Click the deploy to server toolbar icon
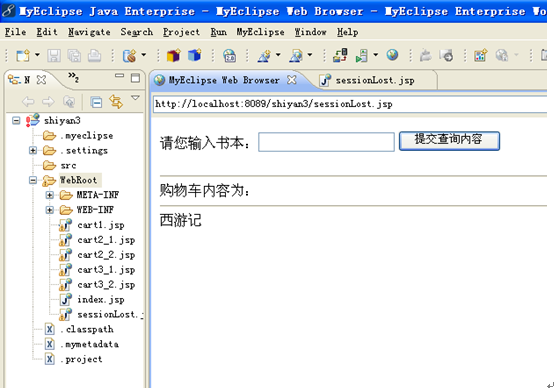This screenshot has width=557, height=388. pos(340,55)
